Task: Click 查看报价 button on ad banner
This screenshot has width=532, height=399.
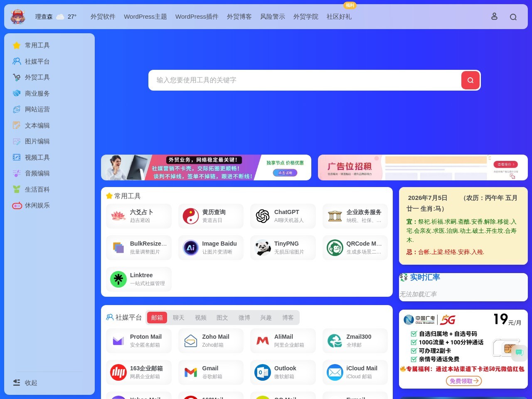Action: [x=505, y=165]
